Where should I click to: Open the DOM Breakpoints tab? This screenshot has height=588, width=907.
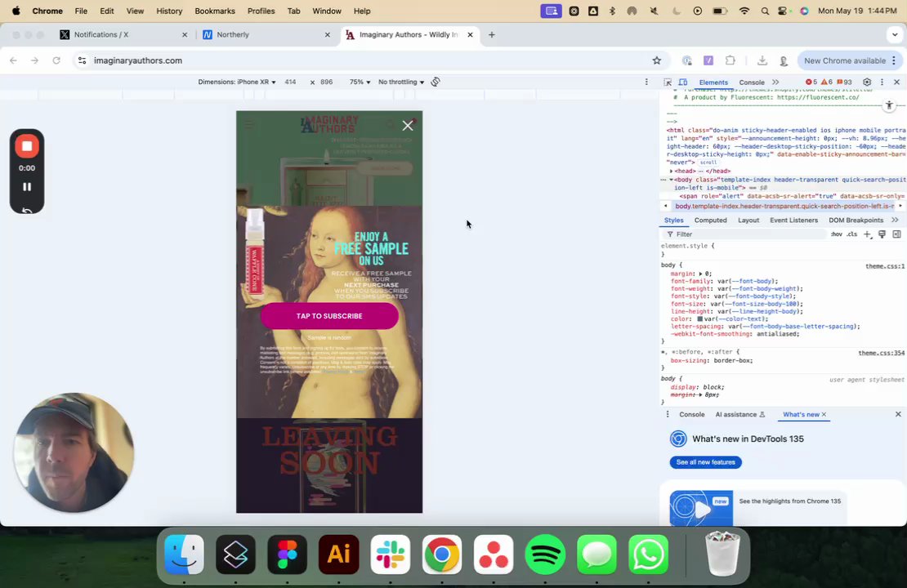tap(856, 220)
